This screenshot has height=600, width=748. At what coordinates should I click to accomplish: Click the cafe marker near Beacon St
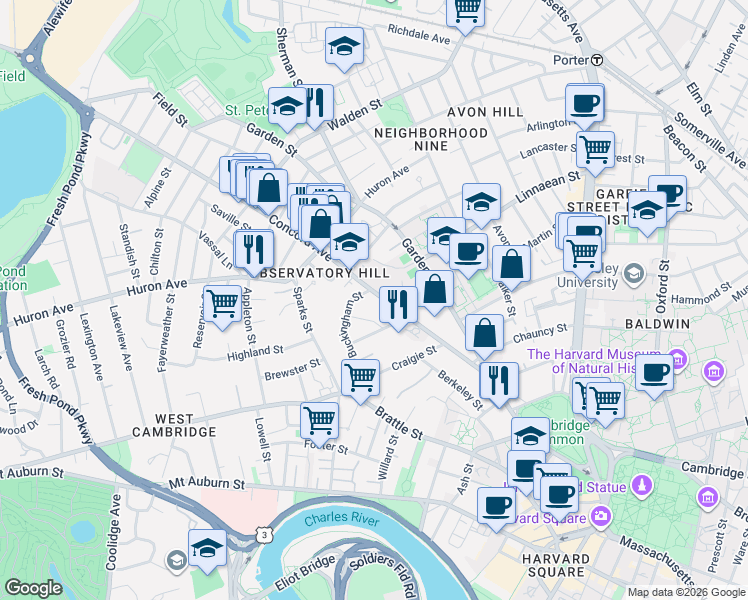pos(670,191)
